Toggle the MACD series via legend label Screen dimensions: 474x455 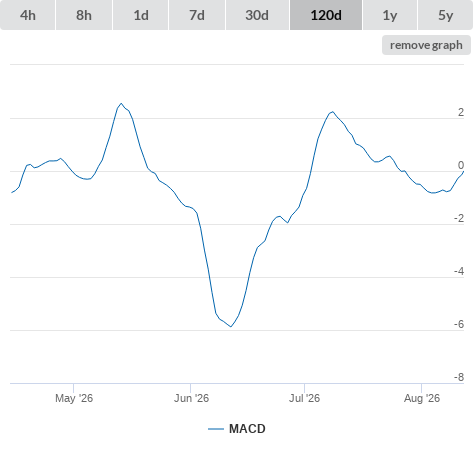point(247,429)
